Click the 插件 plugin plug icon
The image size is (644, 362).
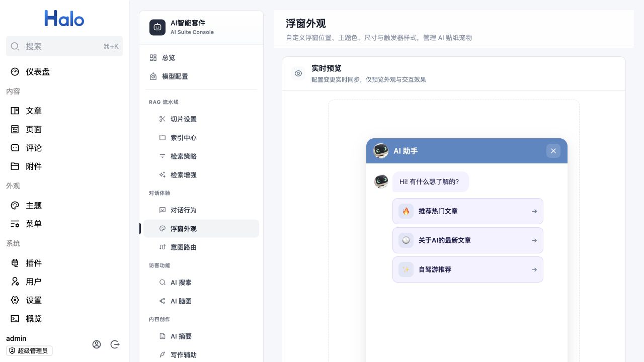[15, 263]
